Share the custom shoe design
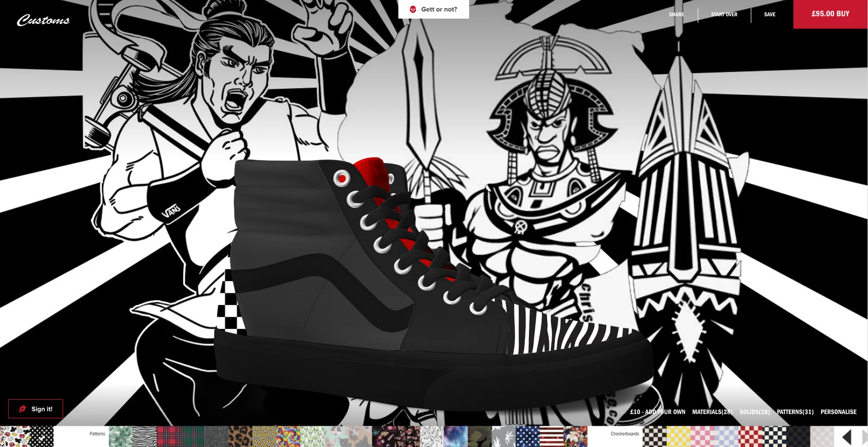868x447 pixels. 676,14
